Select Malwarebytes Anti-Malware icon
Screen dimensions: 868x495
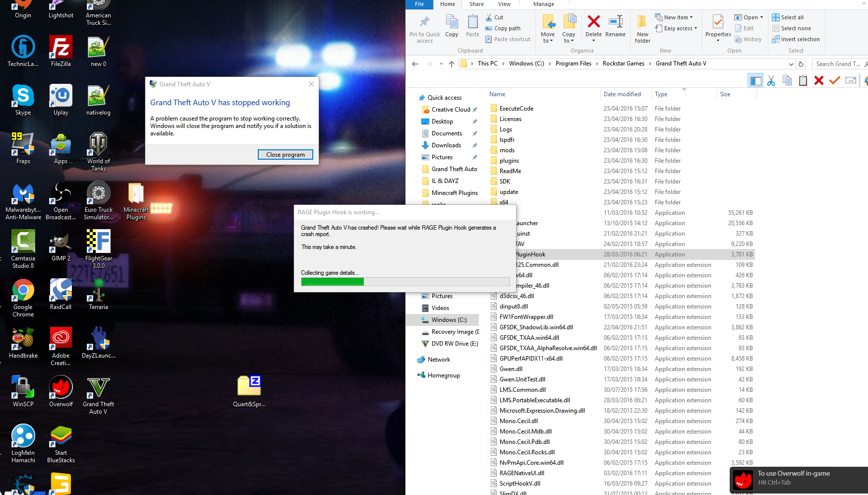23,200
